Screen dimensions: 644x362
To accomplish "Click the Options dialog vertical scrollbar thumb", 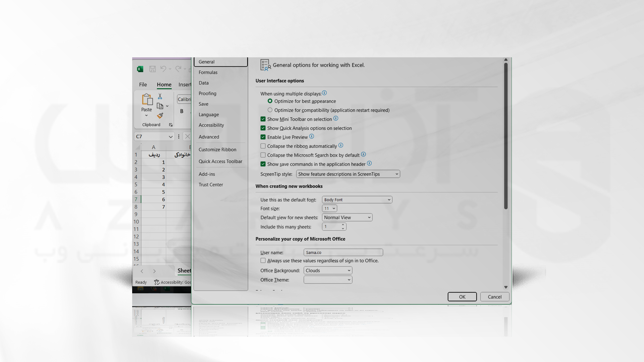I will pyautogui.click(x=506, y=136).
